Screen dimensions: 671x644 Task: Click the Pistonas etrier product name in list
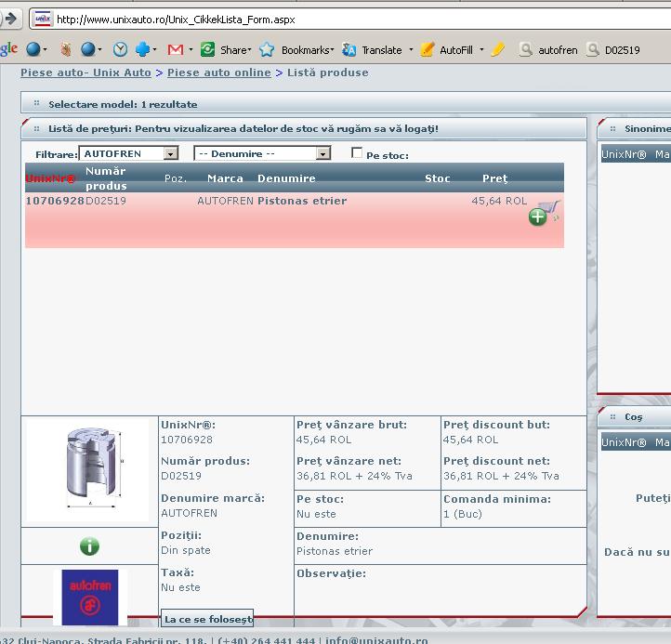302,201
